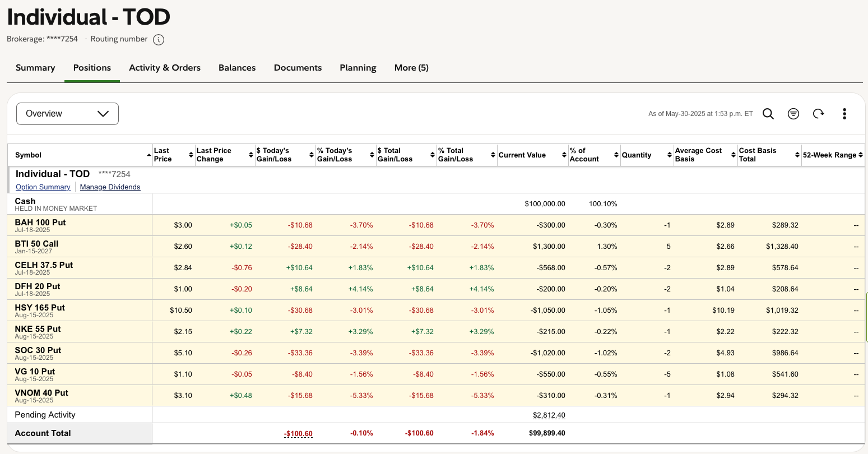Click the VNOM last price change +$0.48
This screenshot has height=454, width=868.
click(241, 396)
